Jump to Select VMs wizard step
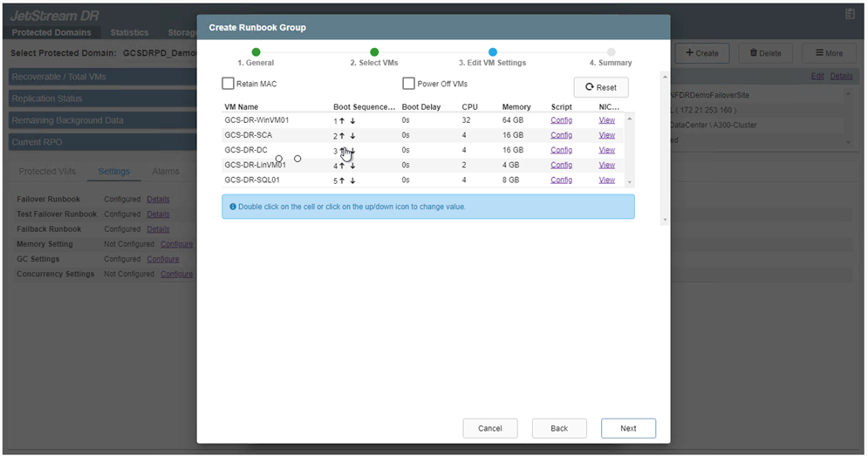The image size is (868, 456). (x=374, y=53)
